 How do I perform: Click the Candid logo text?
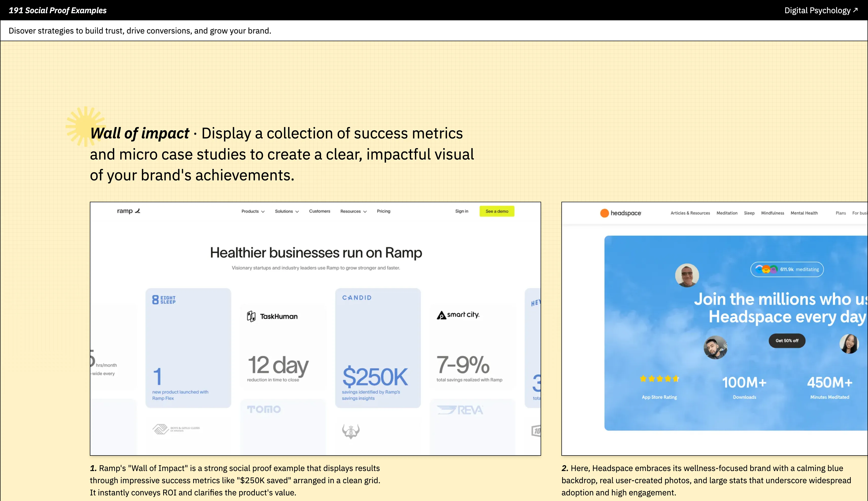pos(357,298)
